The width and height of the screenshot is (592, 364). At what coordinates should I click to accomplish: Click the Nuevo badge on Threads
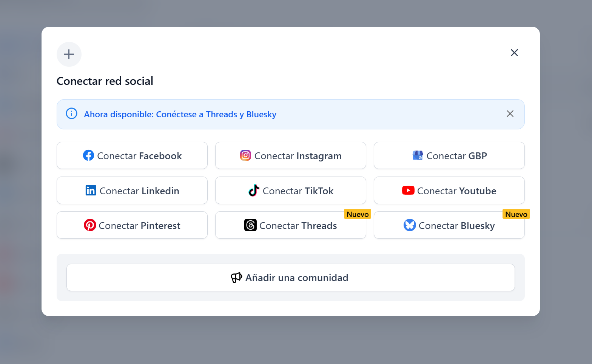[358, 214]
